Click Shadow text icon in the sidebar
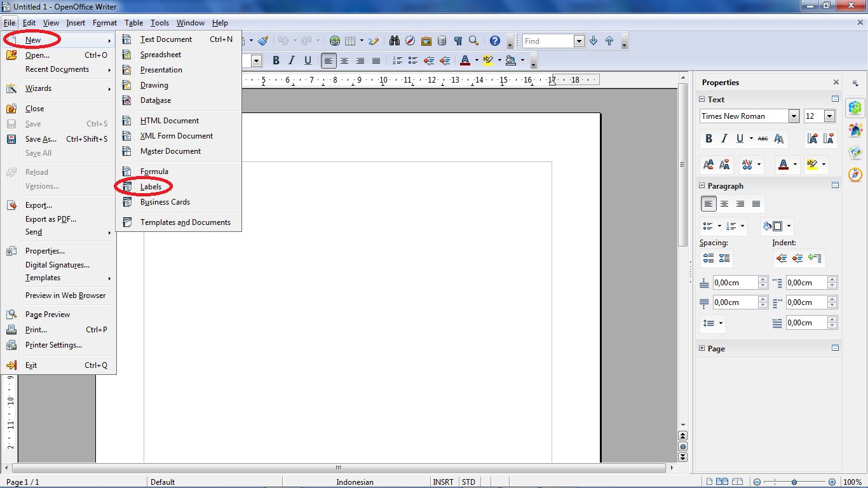Viewport: 868px width, 488px height. point(779,139)
